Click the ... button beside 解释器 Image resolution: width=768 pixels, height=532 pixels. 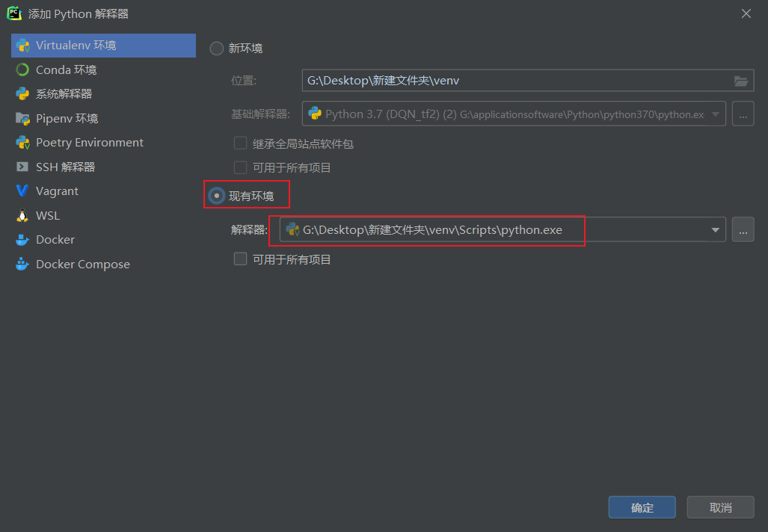tap(743, 229)
